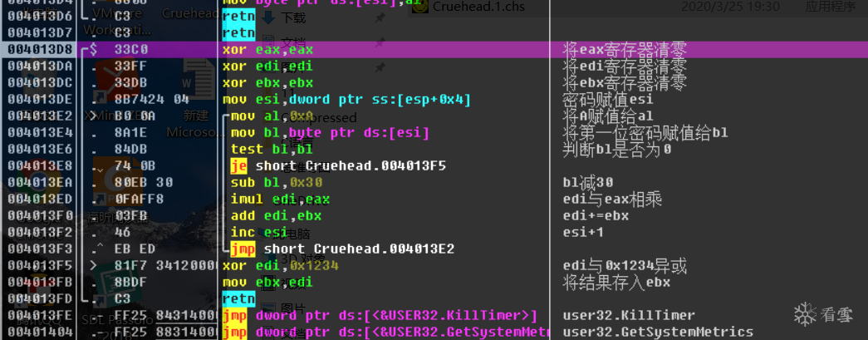This screenshot has height=340, width=868.
Task: Click the 'xor eax,eax' instruction
Action: point(268,49)
